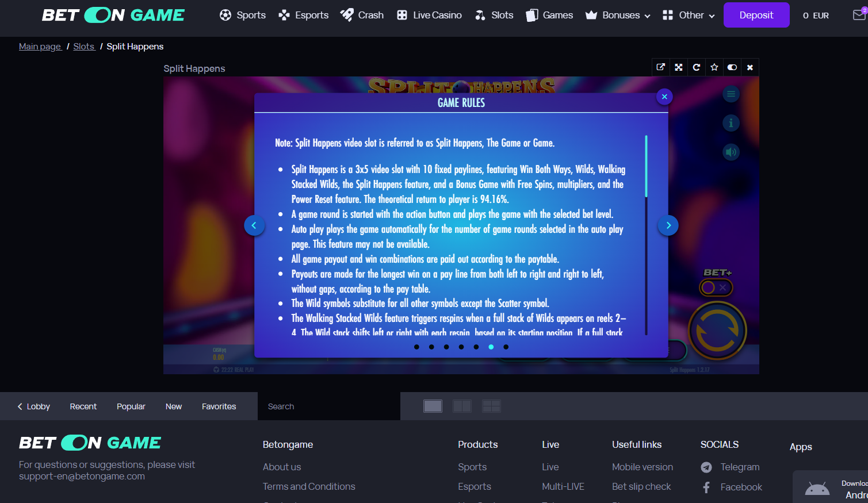
Task: Mute the game sound
Action: 731,152
